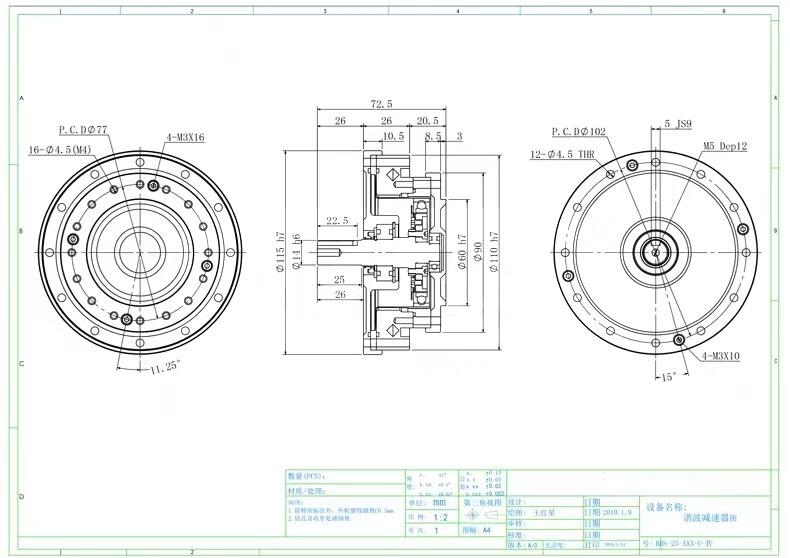The image size is (790, 558).
Task: Click the 15° angle dimension
Action: 667,376
